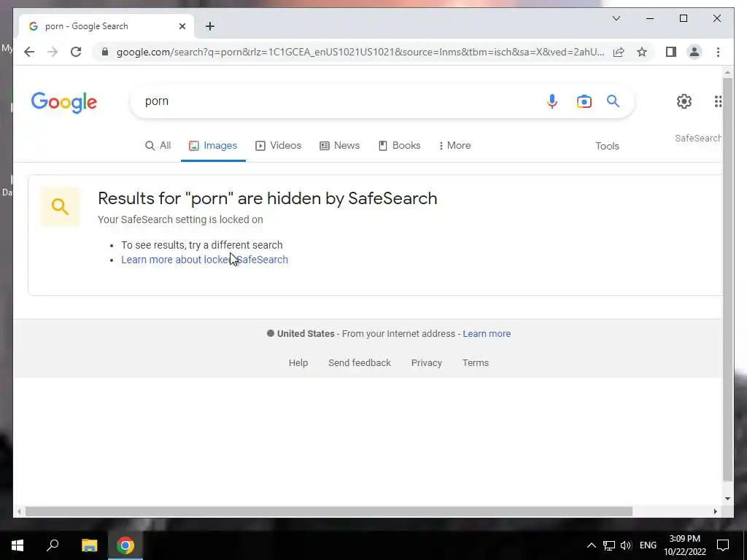Open the Windows Start menu
The width and height of the screenshot is (747, 560).
18,545
